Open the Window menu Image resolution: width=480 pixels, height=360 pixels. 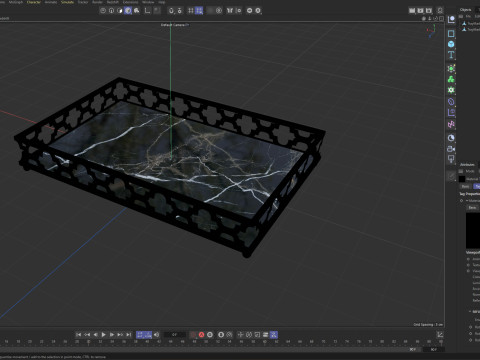tap(148, 2)
